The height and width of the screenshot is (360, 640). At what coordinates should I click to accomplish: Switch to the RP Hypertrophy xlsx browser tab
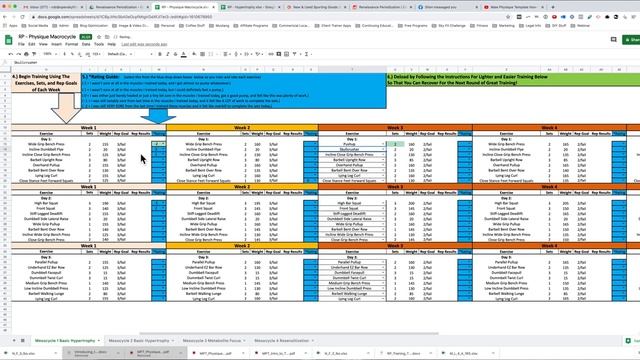(x=250, y=7)
